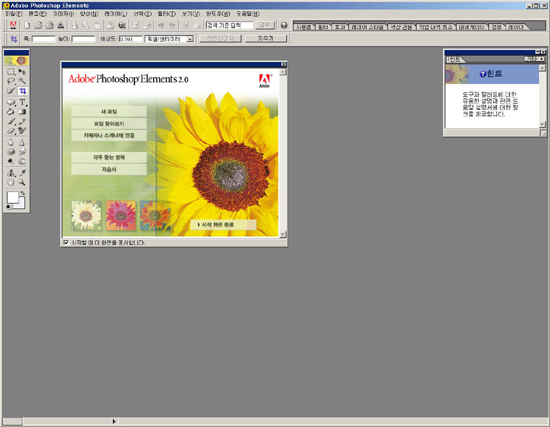Click the 파일 찾아보기 button

(109, 124)
